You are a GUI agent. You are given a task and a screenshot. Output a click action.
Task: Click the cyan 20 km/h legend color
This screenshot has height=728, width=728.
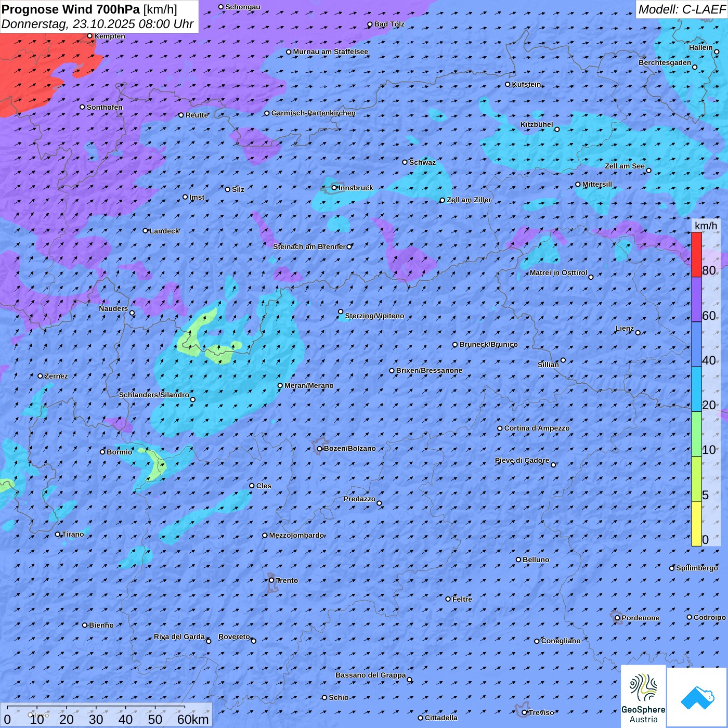(x=696, y=389)
